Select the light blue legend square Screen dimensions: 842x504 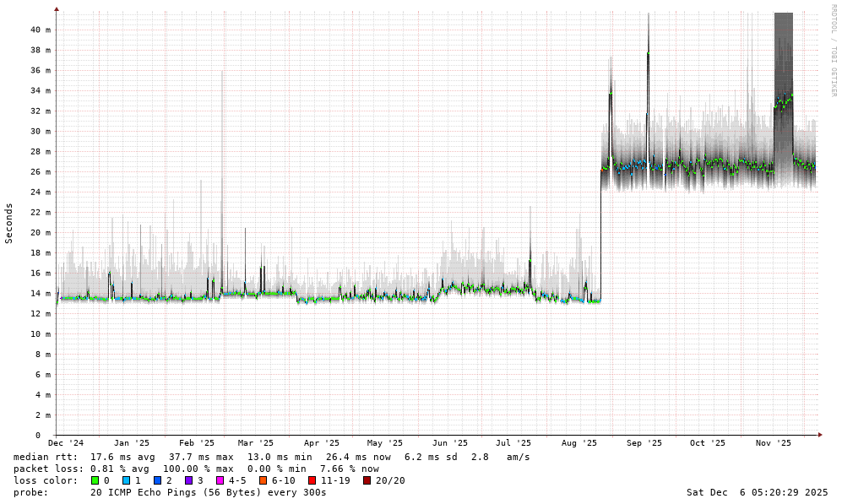click(126, 480)
